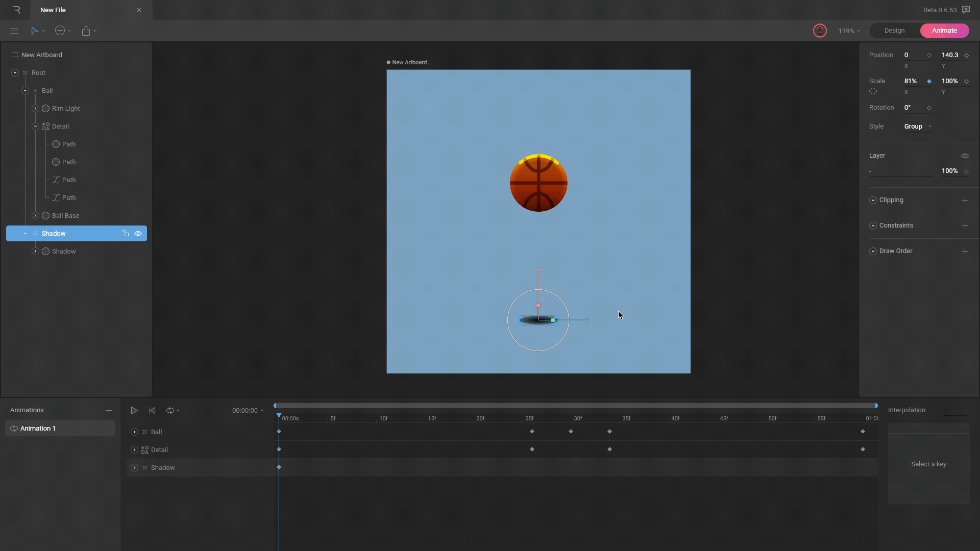Select the arrow selection tool
The image size is (980, 551).
[x=34, y=31]
